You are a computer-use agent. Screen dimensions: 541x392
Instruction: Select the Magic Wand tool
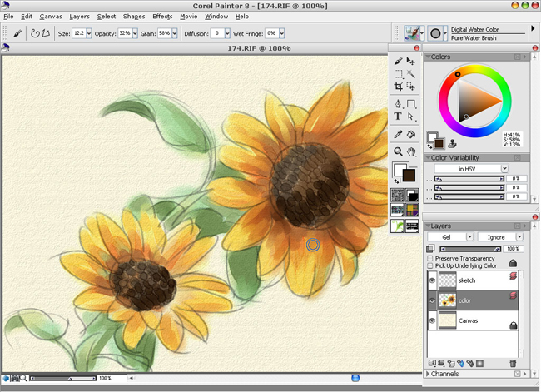[411, 74]
